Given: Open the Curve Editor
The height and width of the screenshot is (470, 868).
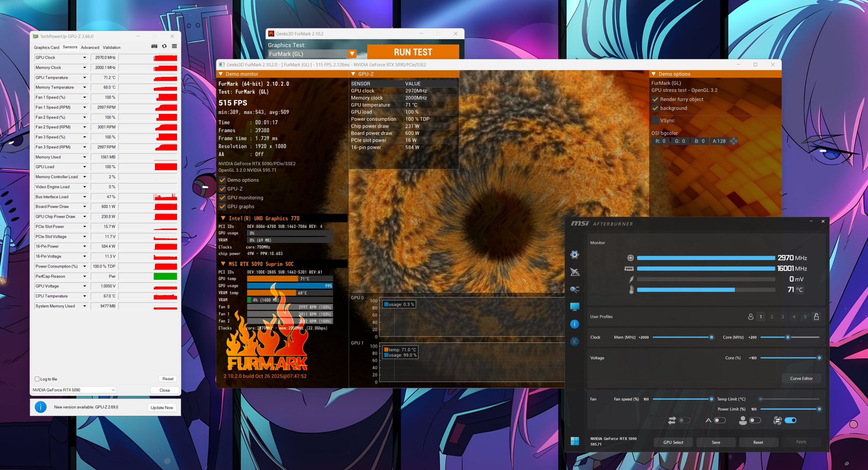Looking at the screenshot, I should coord(801,378).
